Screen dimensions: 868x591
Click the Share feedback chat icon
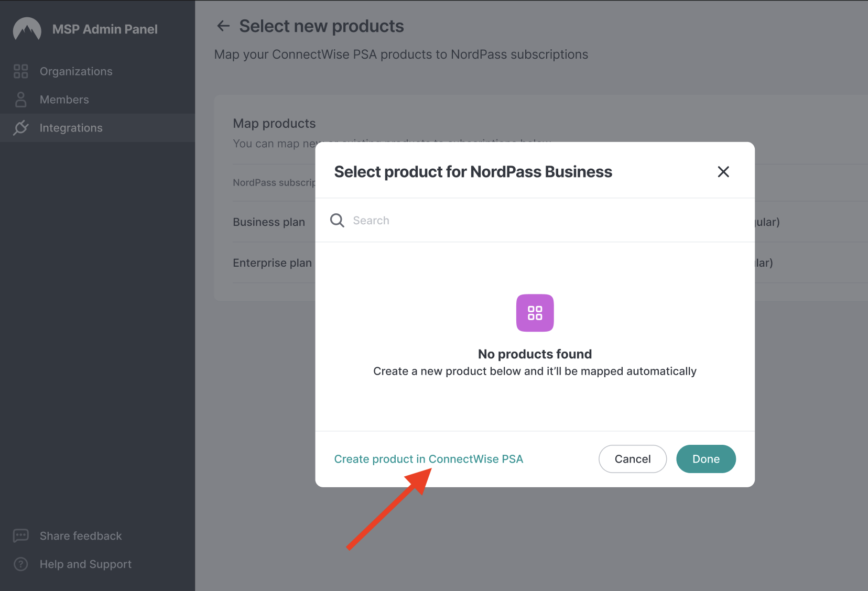coord(20,535)
